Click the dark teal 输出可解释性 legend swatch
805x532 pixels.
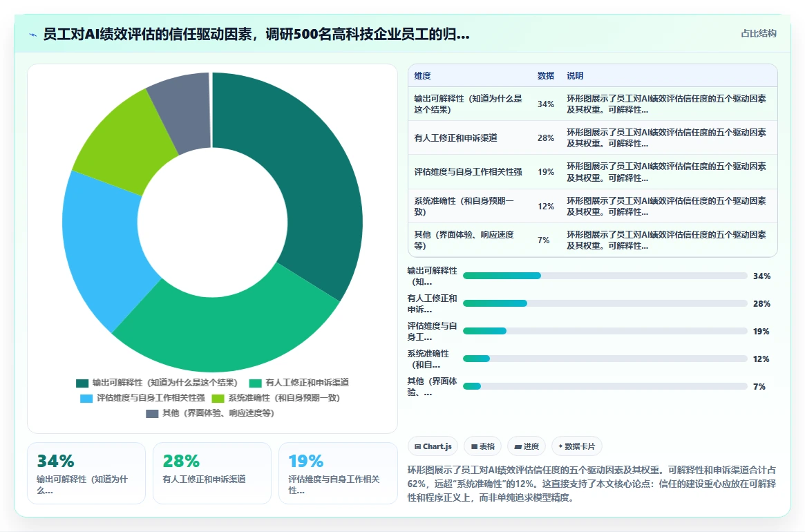tap(82, 383)
